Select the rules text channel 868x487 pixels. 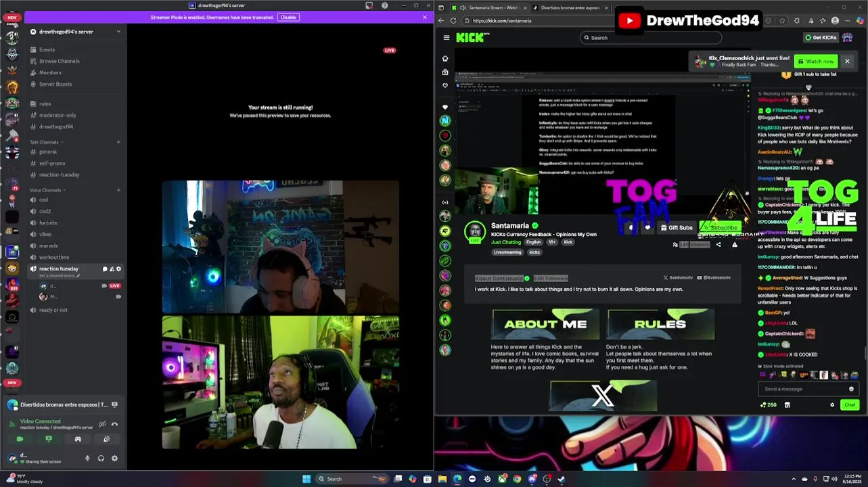[x=45, y=103]
